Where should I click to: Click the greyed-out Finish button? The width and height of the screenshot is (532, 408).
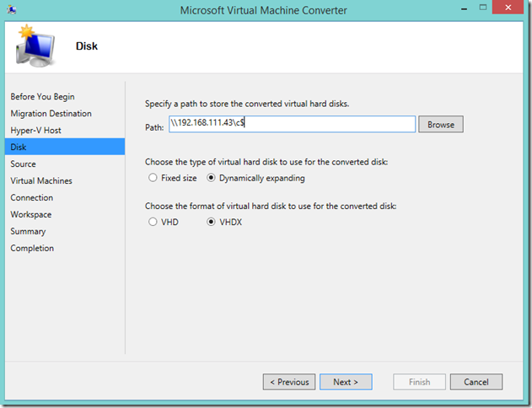(x=419, y=382)
